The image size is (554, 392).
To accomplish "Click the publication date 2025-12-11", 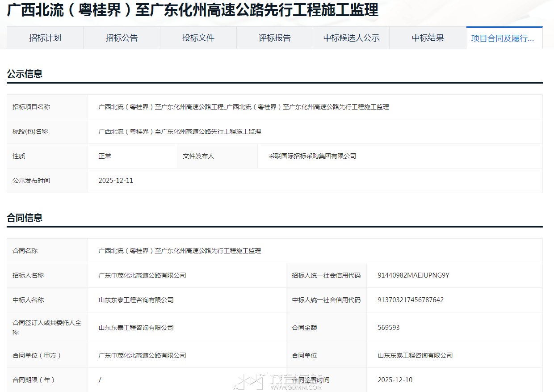I will (x=116, y=181).
